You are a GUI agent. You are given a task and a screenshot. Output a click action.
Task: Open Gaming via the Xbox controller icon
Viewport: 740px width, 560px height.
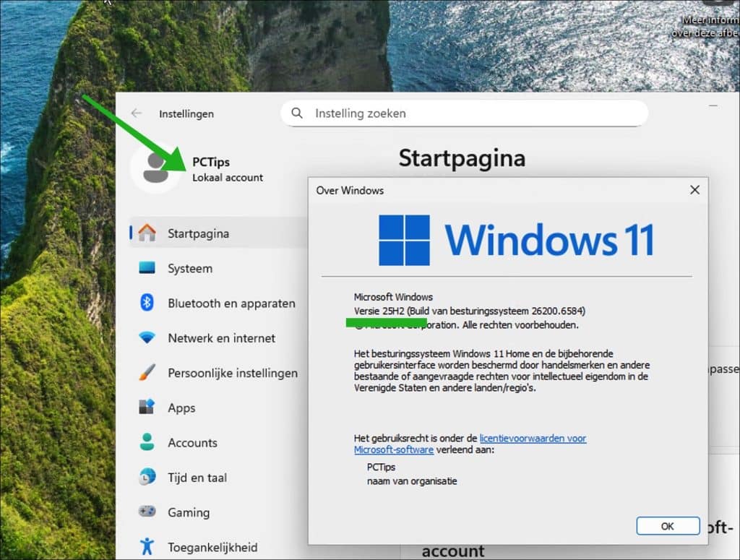coord(147,512)
